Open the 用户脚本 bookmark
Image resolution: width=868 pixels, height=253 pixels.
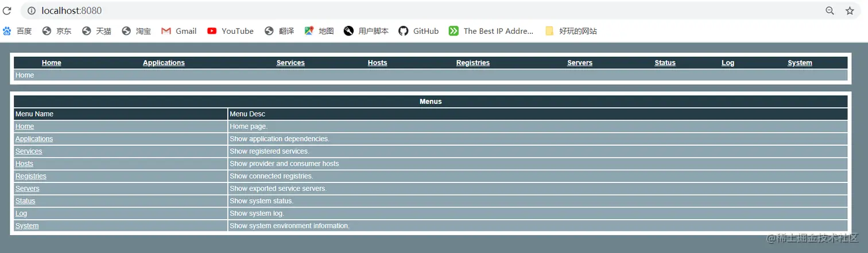(x=366, y=31)
